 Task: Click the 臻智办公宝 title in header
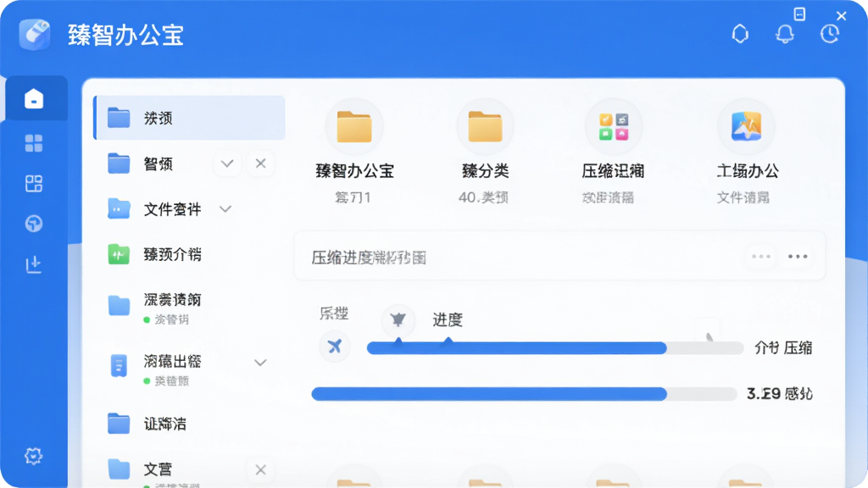(125, 35)
